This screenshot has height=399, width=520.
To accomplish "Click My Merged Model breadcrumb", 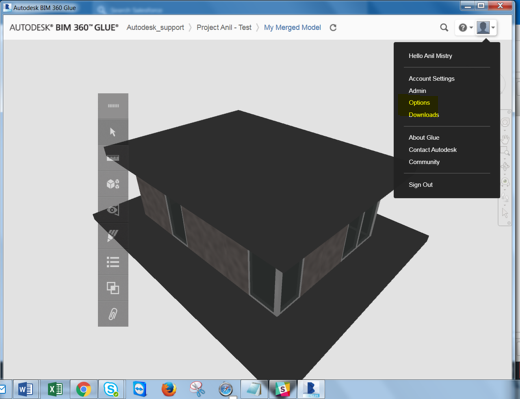I will pyautogui.click(x=292, y=27).
